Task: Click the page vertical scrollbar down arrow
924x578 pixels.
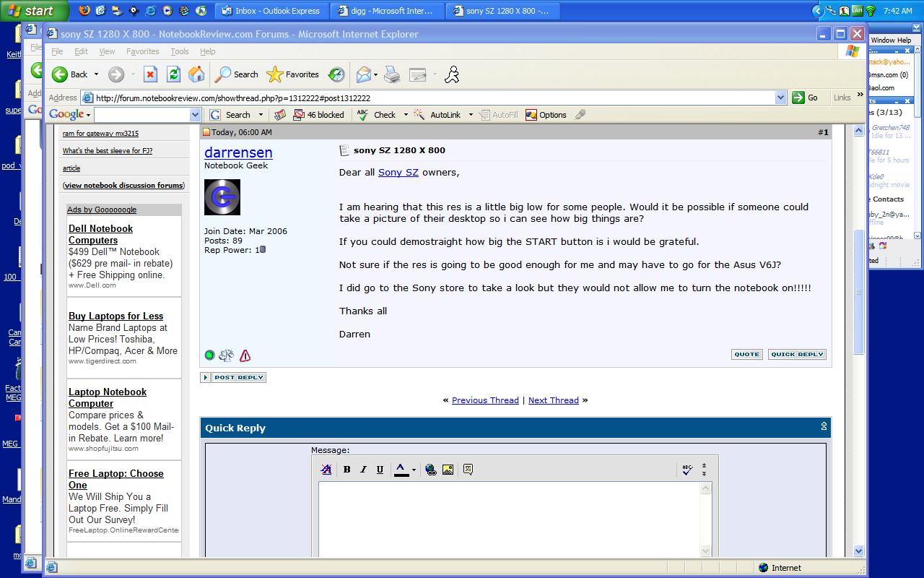Action: (x=859, y=551)
